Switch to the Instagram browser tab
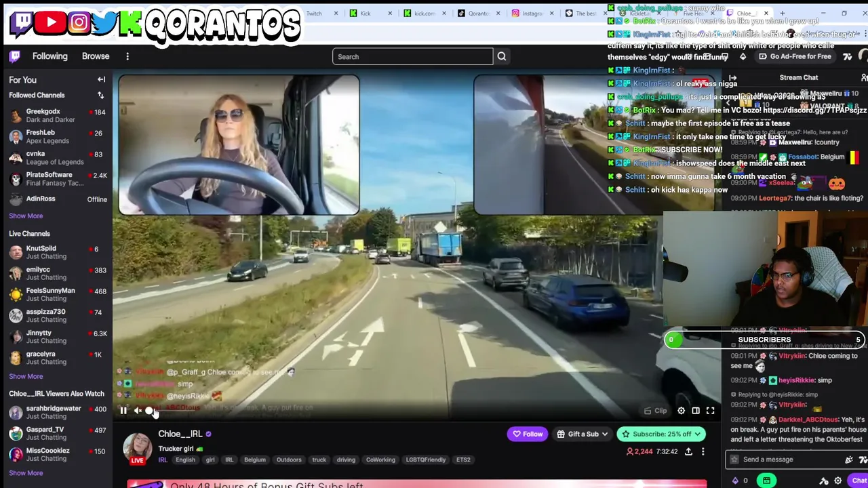The image size is (868, 488). pos(532,13)
